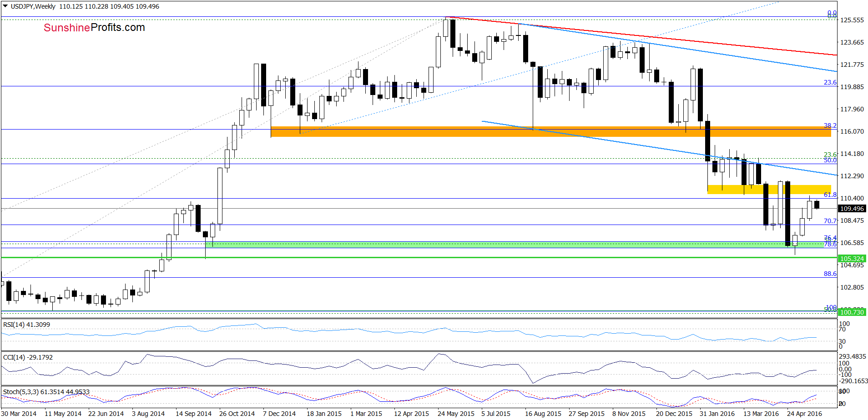Viewport: 868px width, 420px height.
Task: Click the 121.775 price axis label
Action: 852,65
